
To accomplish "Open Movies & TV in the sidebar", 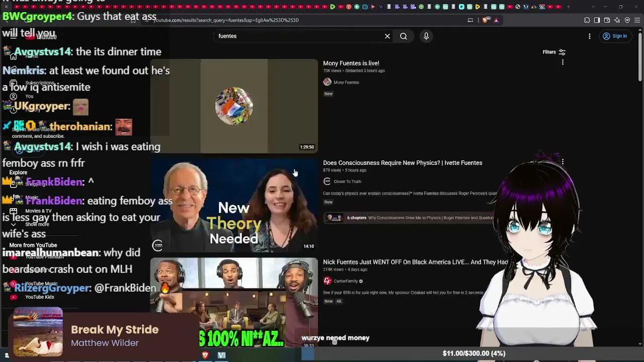I will point(38,211).
